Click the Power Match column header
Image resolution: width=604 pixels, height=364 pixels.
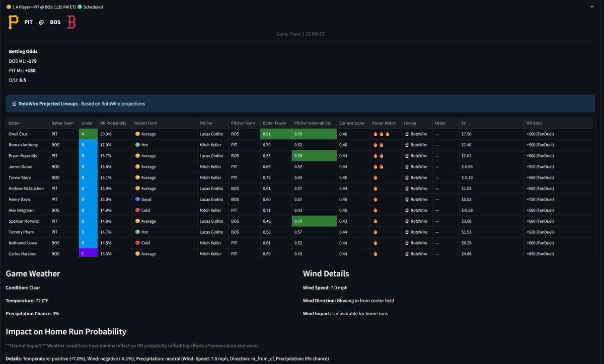[x=385, y=123]
